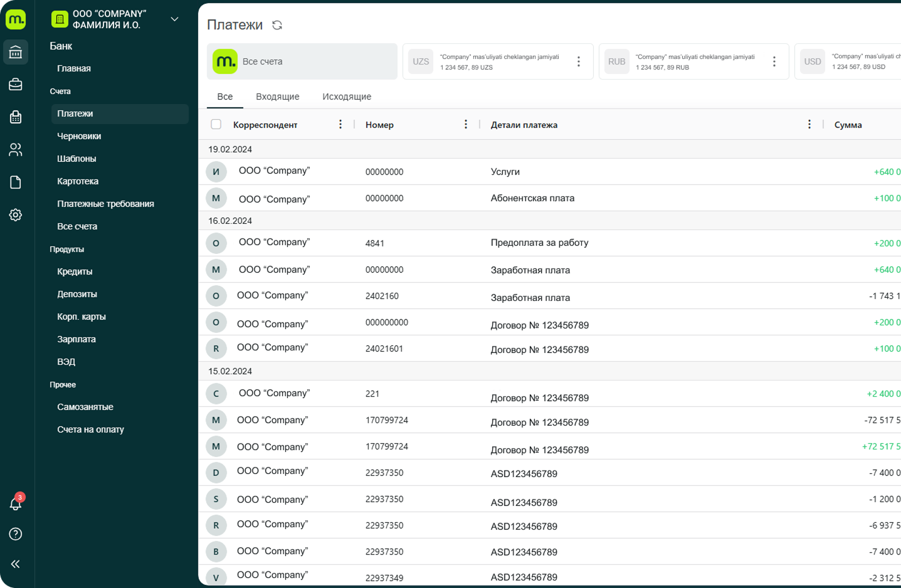This screenshot has width=901, height=588.
Task: Switch to the Исходящие tab
Action: [x=347, y=97]
